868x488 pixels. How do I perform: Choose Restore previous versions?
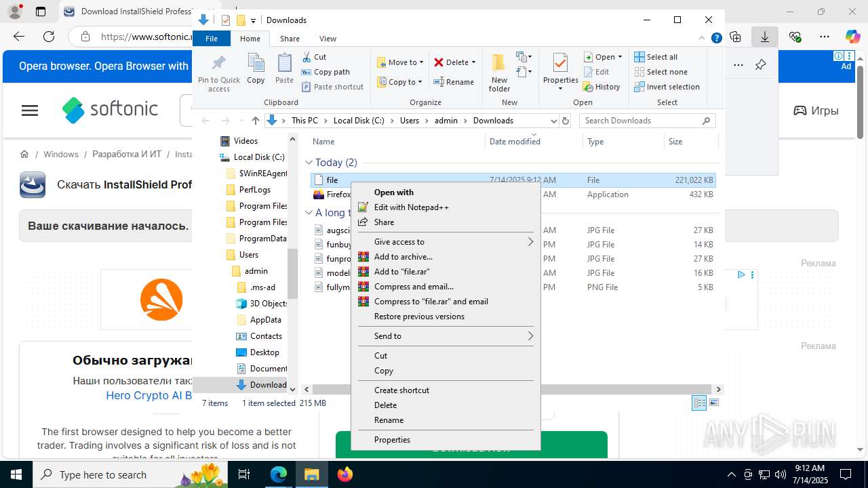(x=445, y=317)
